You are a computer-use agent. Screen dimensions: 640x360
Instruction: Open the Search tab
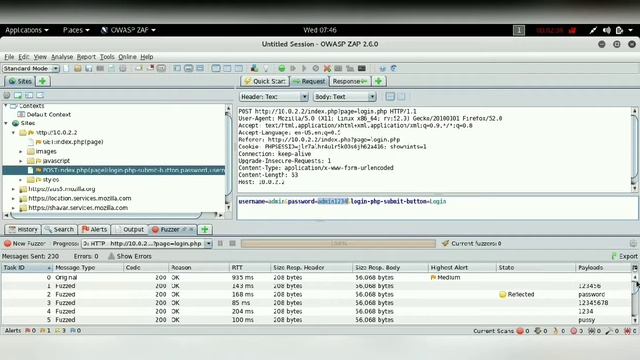click(59, 229)
